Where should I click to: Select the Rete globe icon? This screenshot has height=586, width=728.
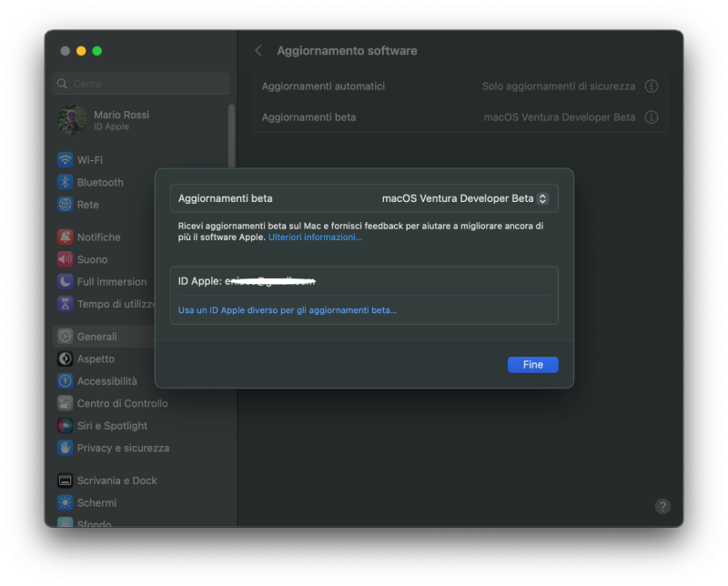click(x=66, y=205)
